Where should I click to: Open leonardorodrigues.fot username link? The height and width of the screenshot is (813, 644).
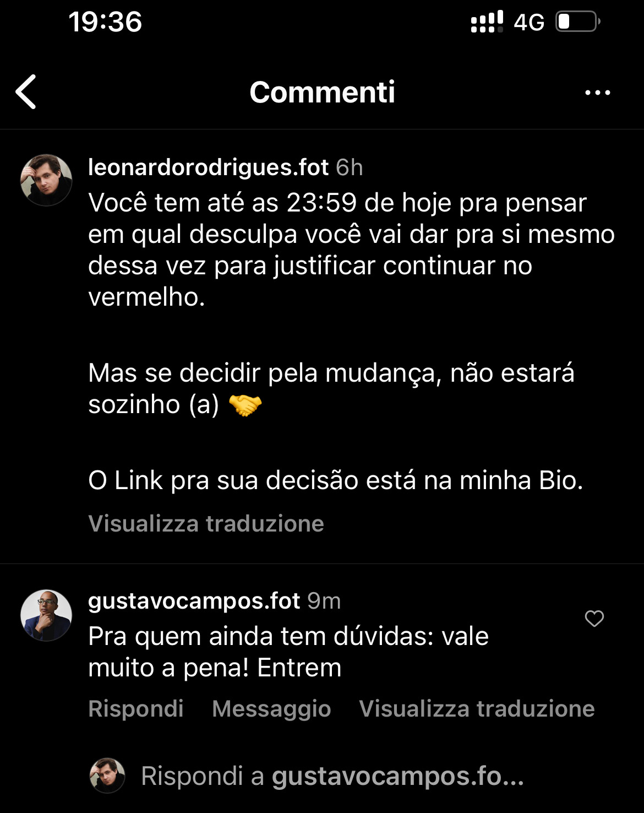point(208,167)
